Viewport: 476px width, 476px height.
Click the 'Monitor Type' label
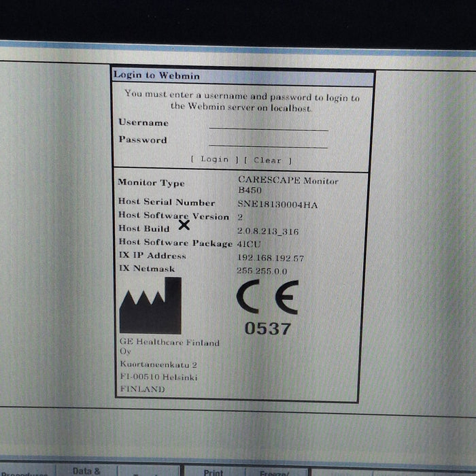(151, 182)
